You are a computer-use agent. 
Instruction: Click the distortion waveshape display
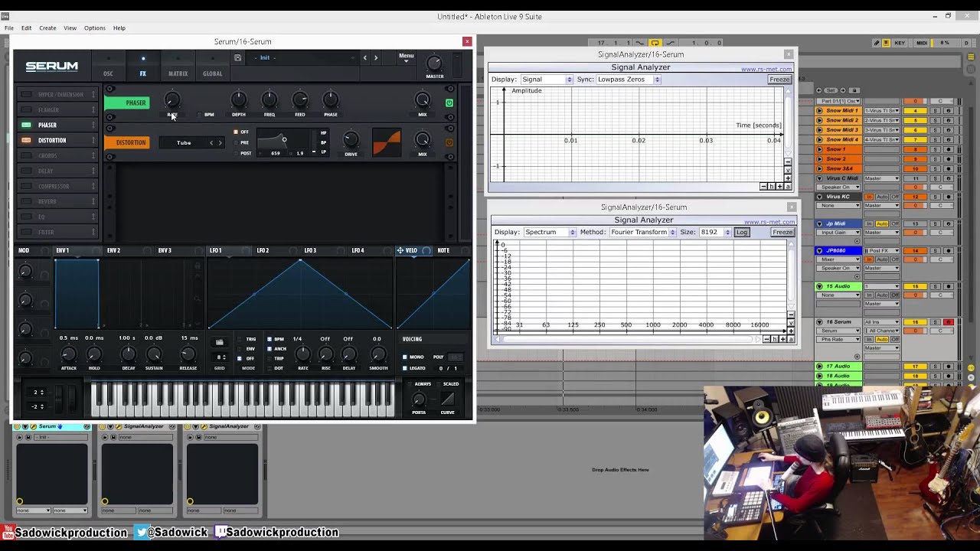pyautogui.click(x=387, y=142)
